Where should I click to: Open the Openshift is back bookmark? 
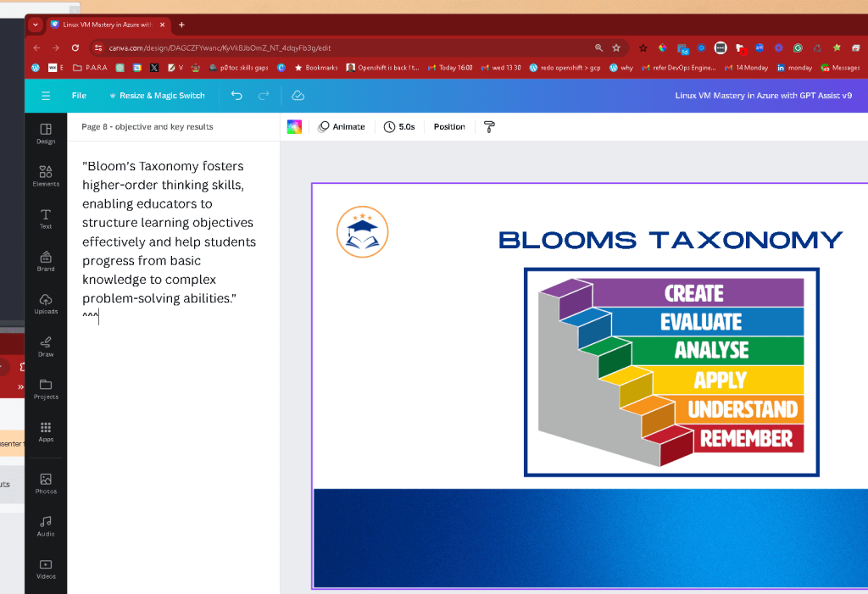[x=382, y=68]
